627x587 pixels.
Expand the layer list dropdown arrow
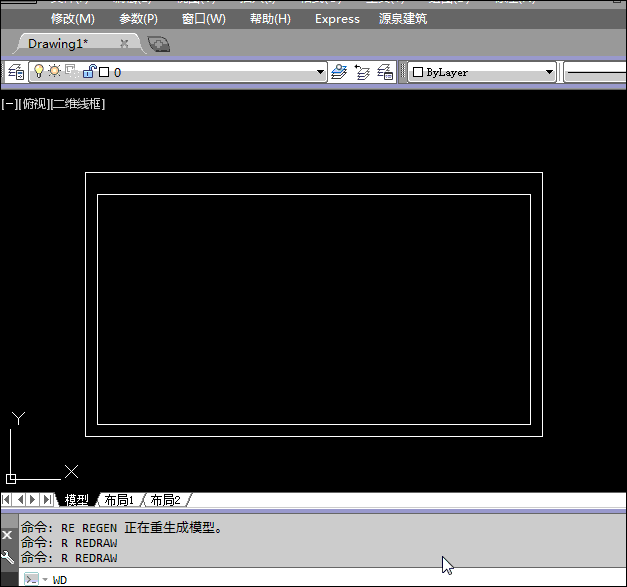[x=320, y=72]
